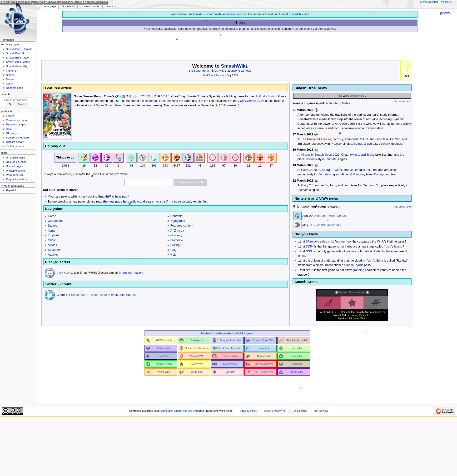
Task: Open the Nintendo Direct link
Action: tap(155, 101)
